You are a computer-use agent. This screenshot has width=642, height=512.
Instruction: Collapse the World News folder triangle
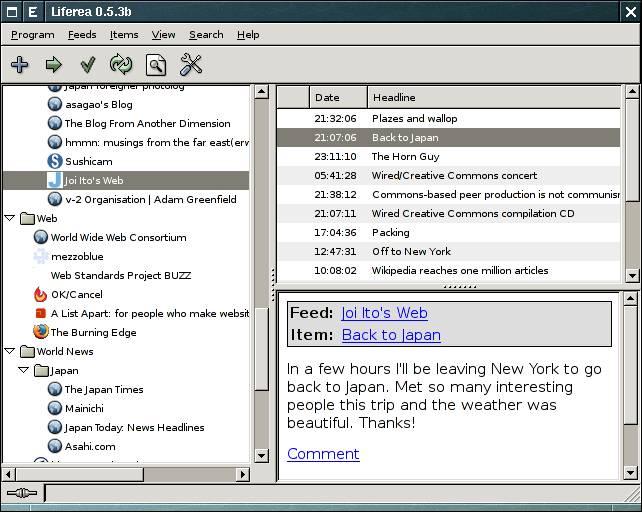pyautogui.click(x=10, y=351)
